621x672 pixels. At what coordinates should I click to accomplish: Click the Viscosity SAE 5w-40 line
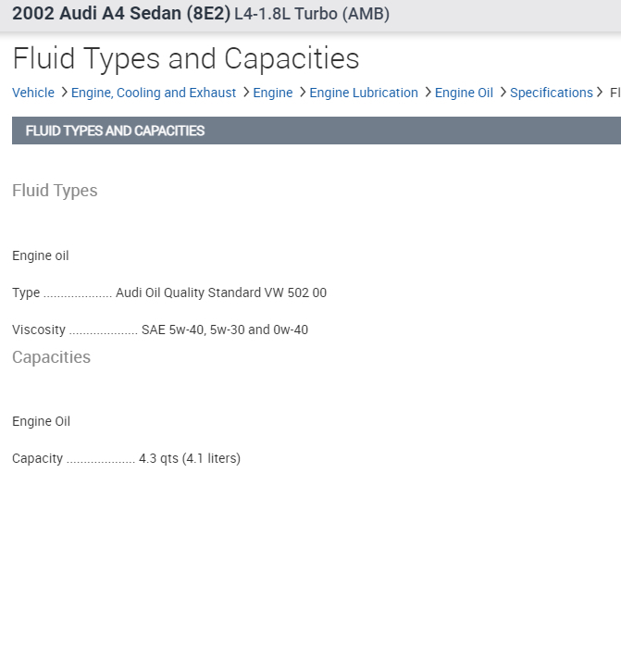click(160, 330)
